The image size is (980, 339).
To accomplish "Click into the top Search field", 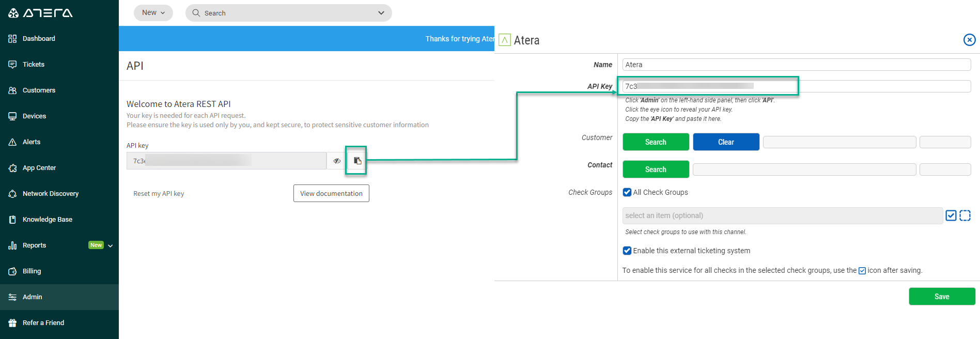I will tap(289, 13).
